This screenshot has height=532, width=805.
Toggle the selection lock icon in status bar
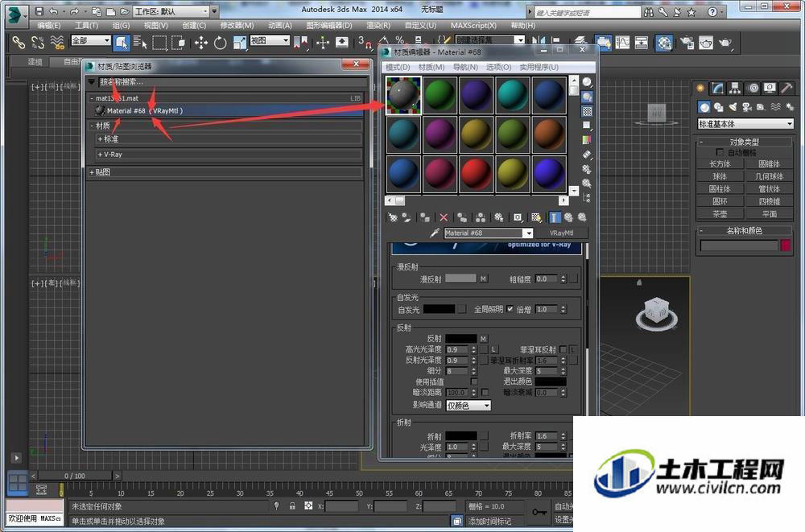click(x=292, y=505)
